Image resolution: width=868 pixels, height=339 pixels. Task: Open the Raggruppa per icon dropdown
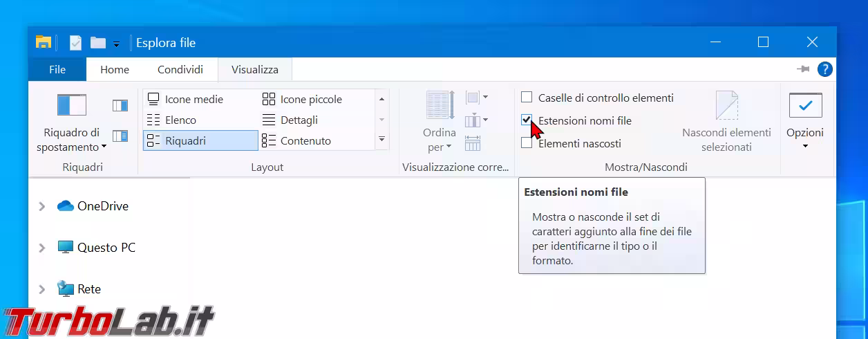pos(477,98)
